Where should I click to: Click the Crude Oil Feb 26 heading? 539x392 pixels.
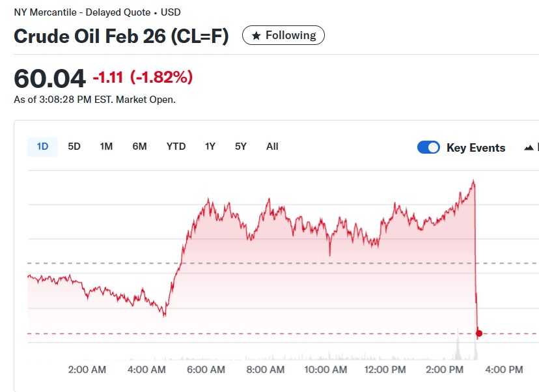(x=121, y=36)
